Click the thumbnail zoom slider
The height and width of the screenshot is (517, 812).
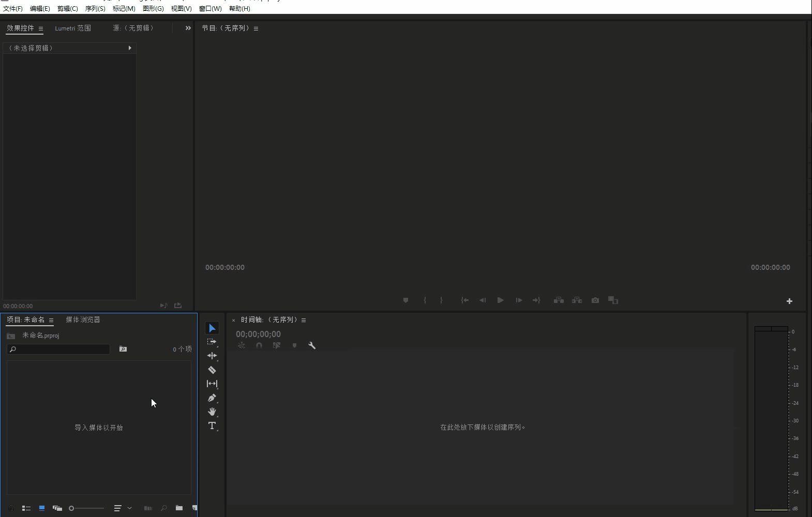click(87, 508)
